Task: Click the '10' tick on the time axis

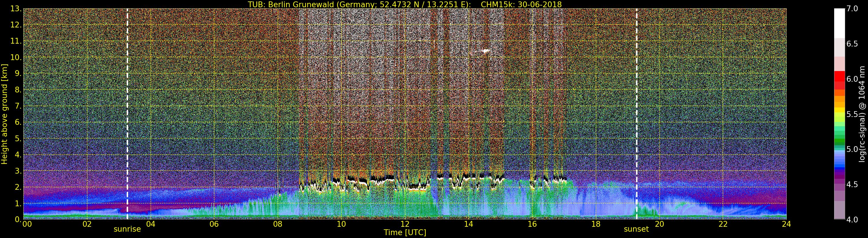Action: (x=341, y=224)
